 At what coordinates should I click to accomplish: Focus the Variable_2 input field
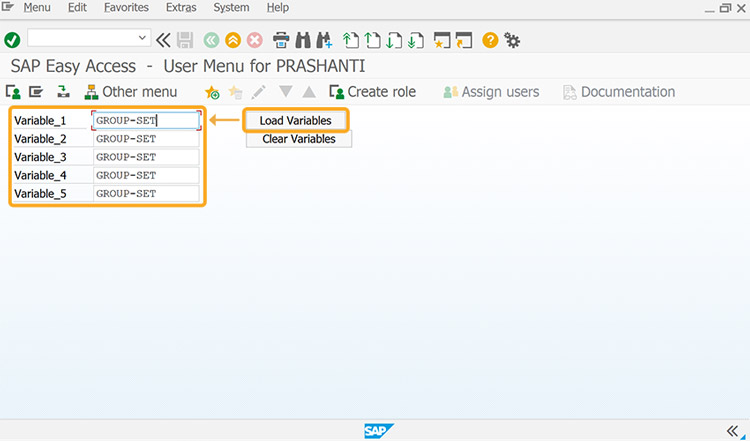[146, 139]
